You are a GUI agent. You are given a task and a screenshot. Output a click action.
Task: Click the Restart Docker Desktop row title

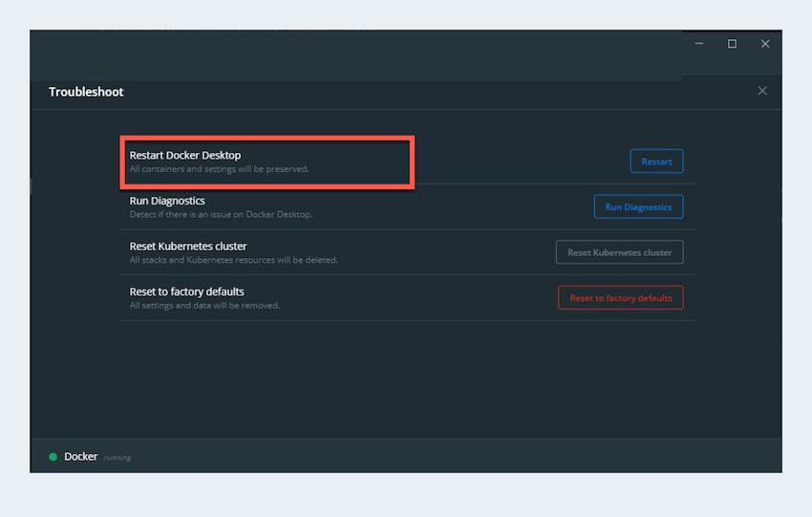click(185, 155)
